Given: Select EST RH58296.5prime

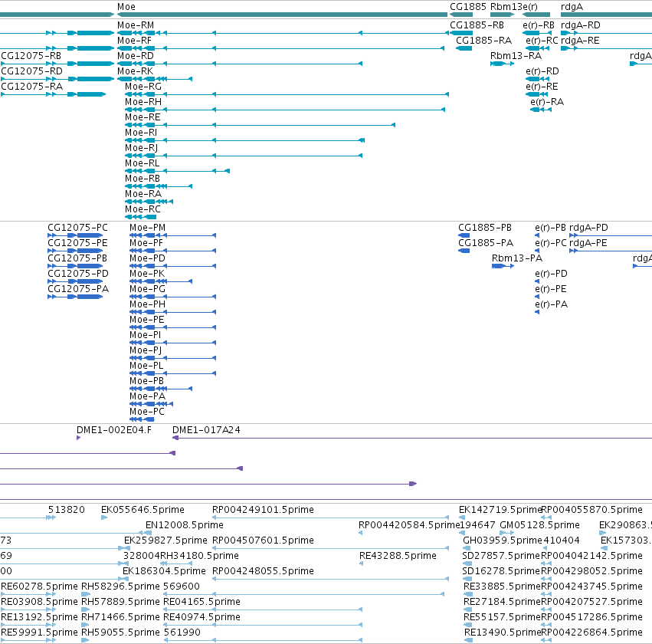Looking at the screenshot, I should tap(120, 587).
